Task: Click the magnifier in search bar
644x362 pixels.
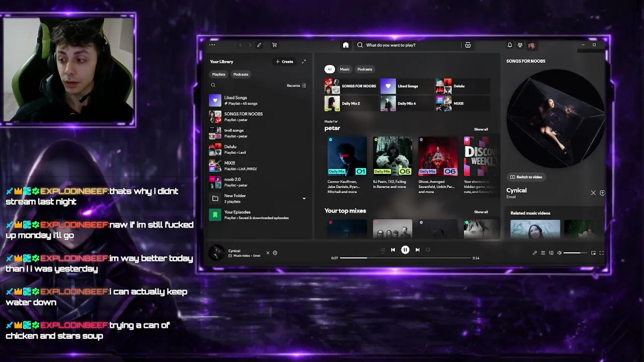Action: (360, 45)
